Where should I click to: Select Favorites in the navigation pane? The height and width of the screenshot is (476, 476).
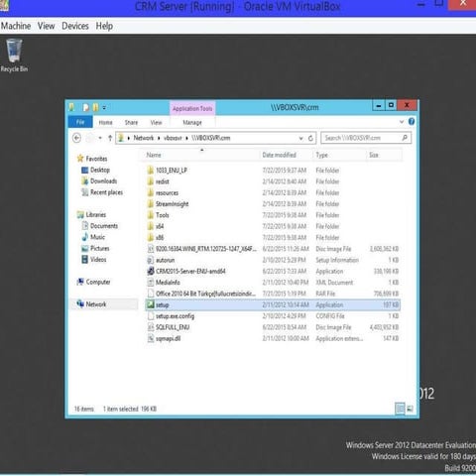[92, 159]
